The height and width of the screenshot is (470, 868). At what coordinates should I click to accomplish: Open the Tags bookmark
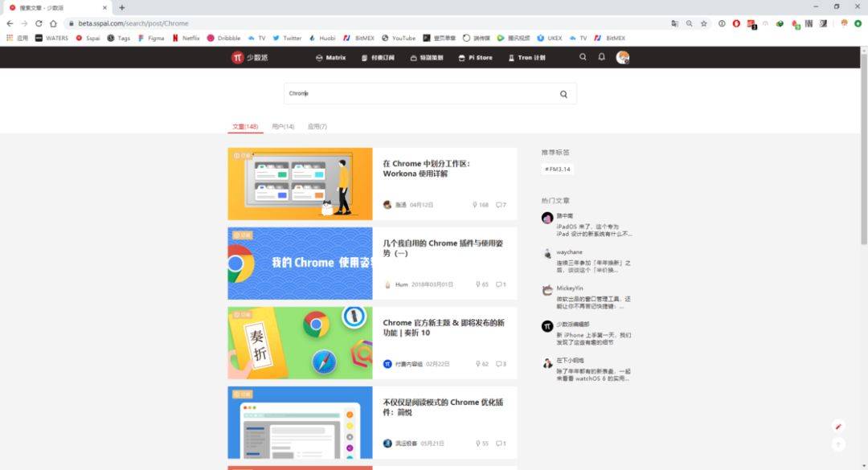coord(118,39)
